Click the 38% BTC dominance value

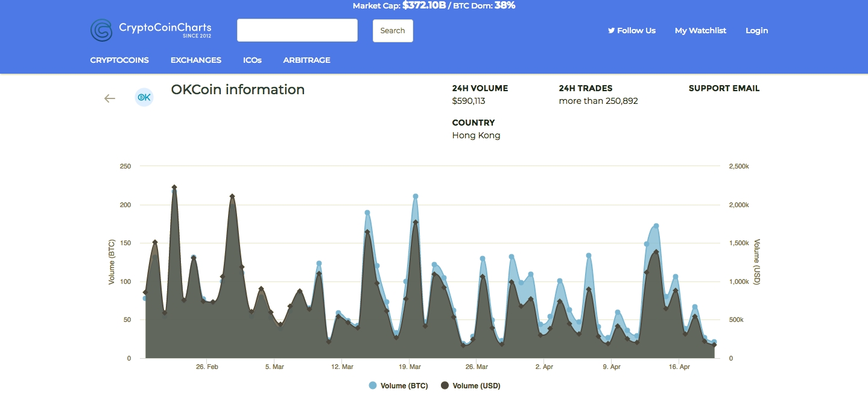tap(505, 5)
